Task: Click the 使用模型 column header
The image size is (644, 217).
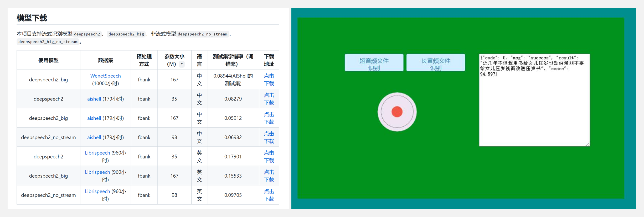Action: point(48,60)
